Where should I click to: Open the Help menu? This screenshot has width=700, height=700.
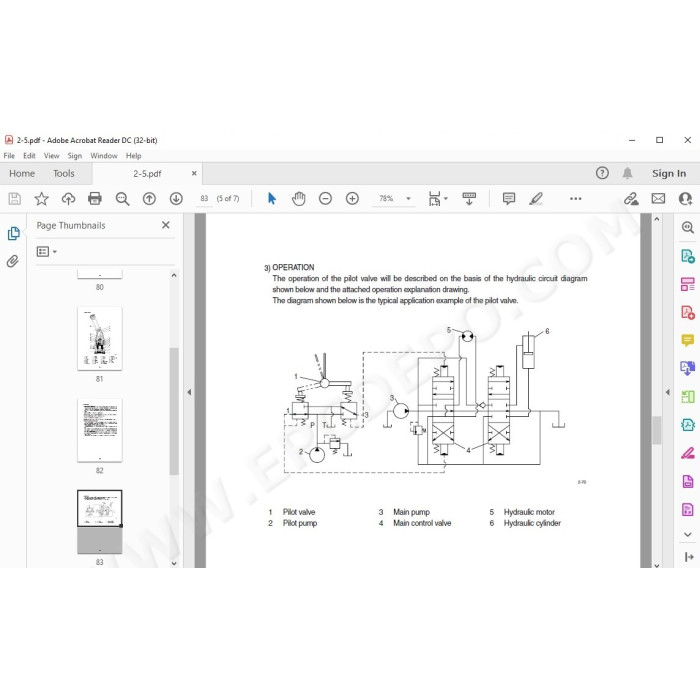(133, 156)
